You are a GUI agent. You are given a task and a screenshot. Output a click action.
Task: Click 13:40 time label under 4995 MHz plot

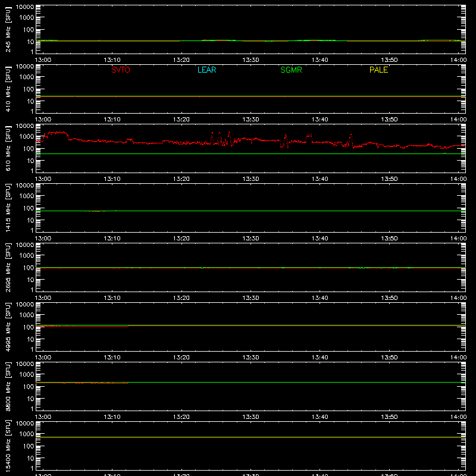pyautogui.click(x=320, y=358)
